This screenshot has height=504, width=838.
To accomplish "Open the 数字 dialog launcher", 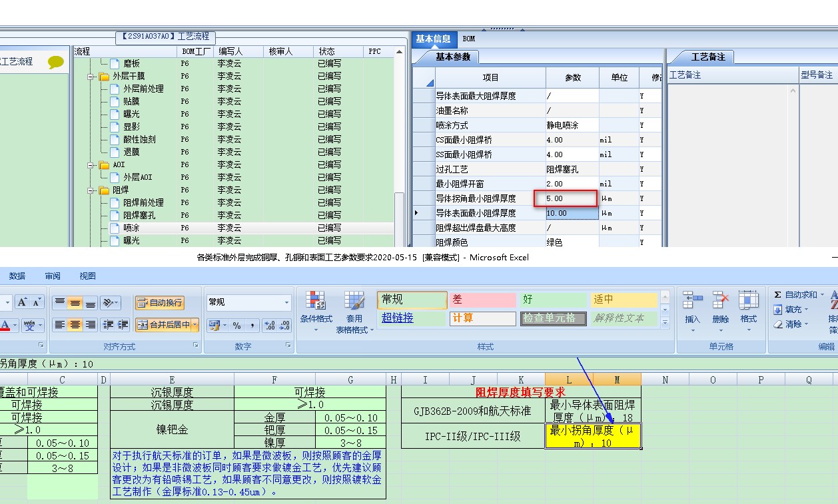I will point(288,345).
